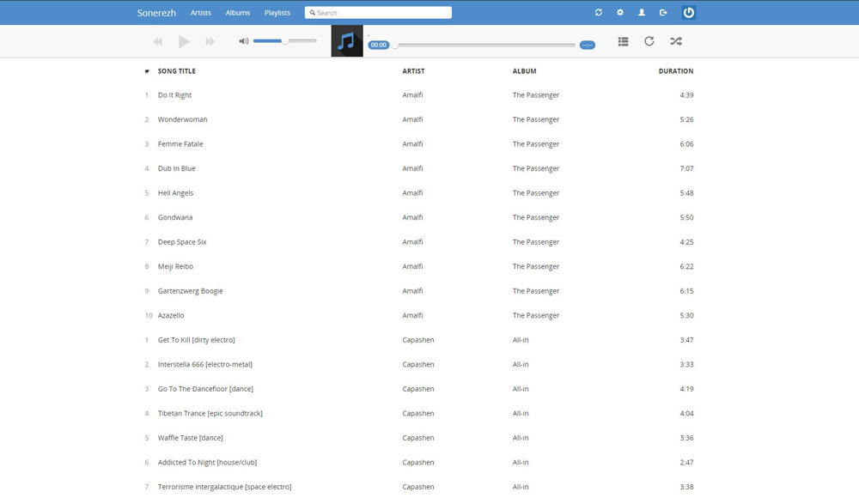Click the ALBUM column header

pyautogui.click(x=524, y=71)
